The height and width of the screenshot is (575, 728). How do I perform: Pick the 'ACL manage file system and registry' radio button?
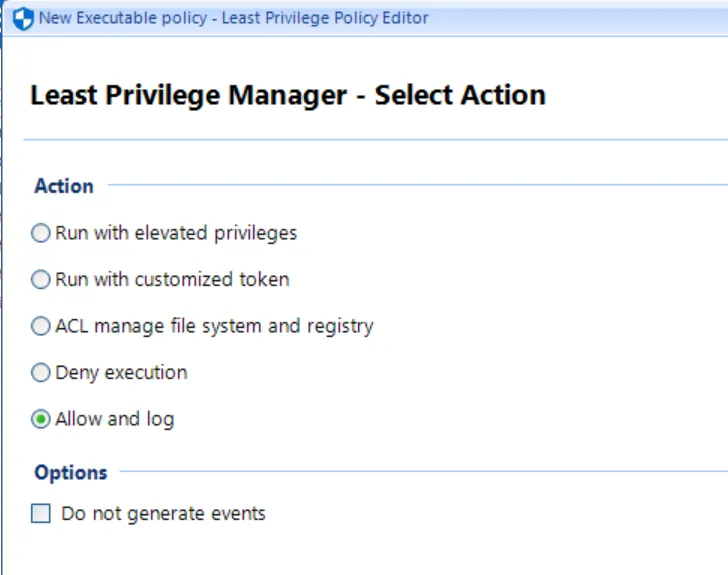[40, 326]
